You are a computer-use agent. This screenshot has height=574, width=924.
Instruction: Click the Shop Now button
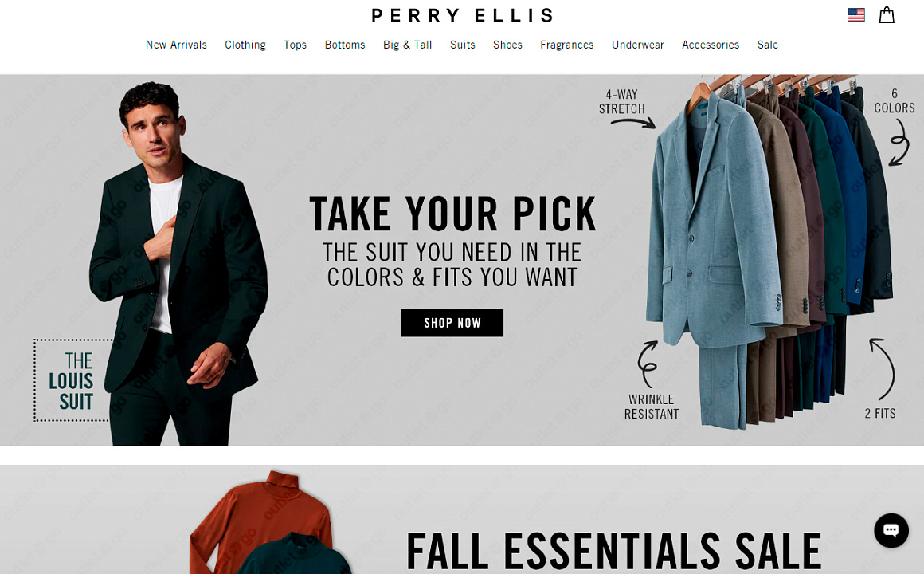452,323
